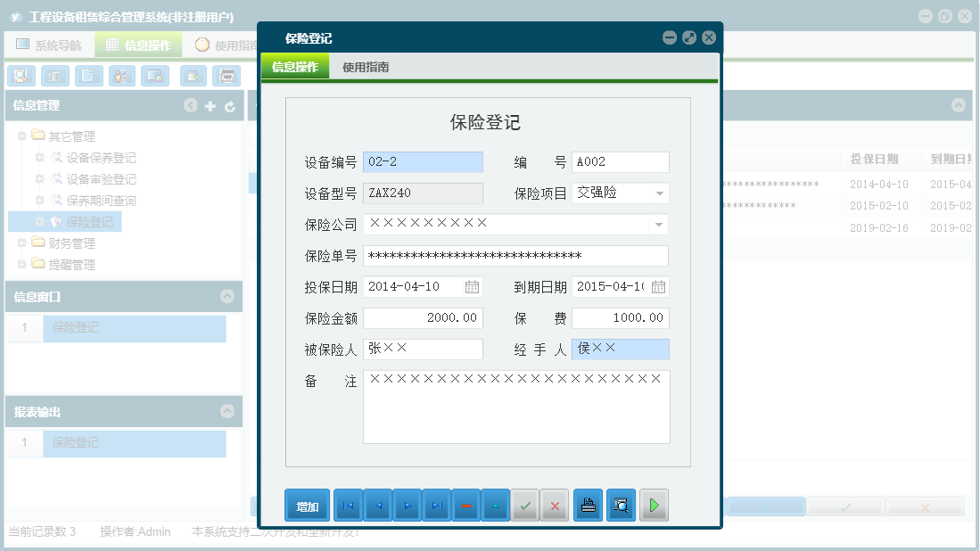Confirm changes with the green check icon
Image resolution: width=980 pixels, height=551 pixels.
pos(524,505)
